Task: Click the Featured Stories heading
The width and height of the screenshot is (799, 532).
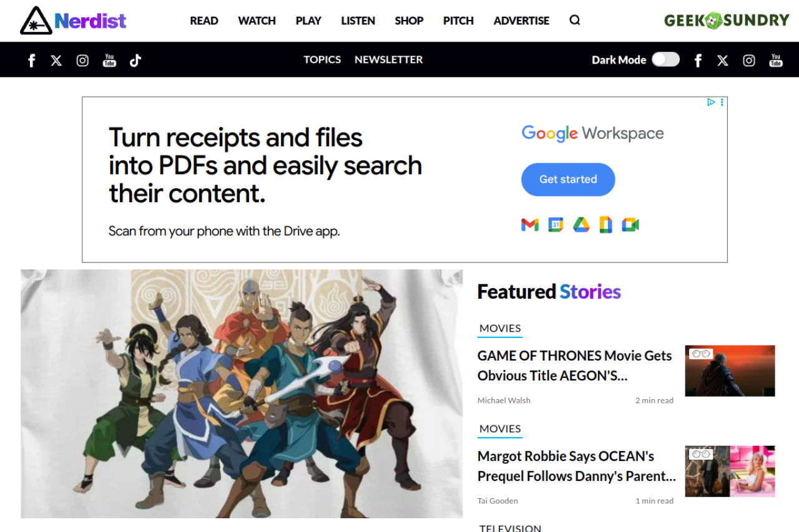Action: (x=549, y=291)
